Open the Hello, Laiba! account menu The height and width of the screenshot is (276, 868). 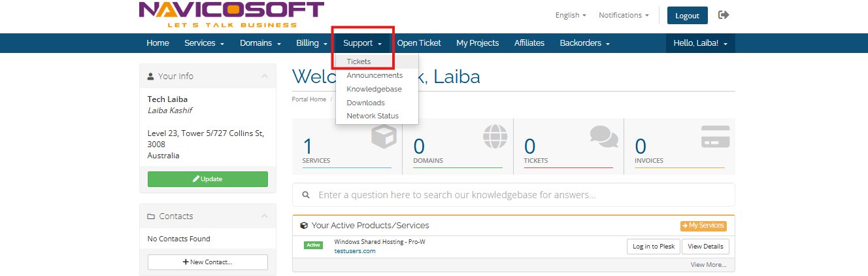coord(700,43)
